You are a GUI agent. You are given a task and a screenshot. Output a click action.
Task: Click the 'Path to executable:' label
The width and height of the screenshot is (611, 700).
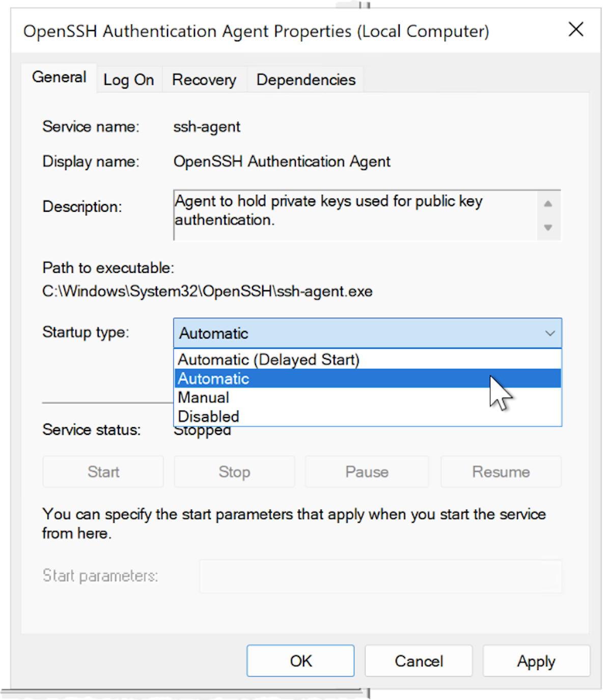point(108,268)
